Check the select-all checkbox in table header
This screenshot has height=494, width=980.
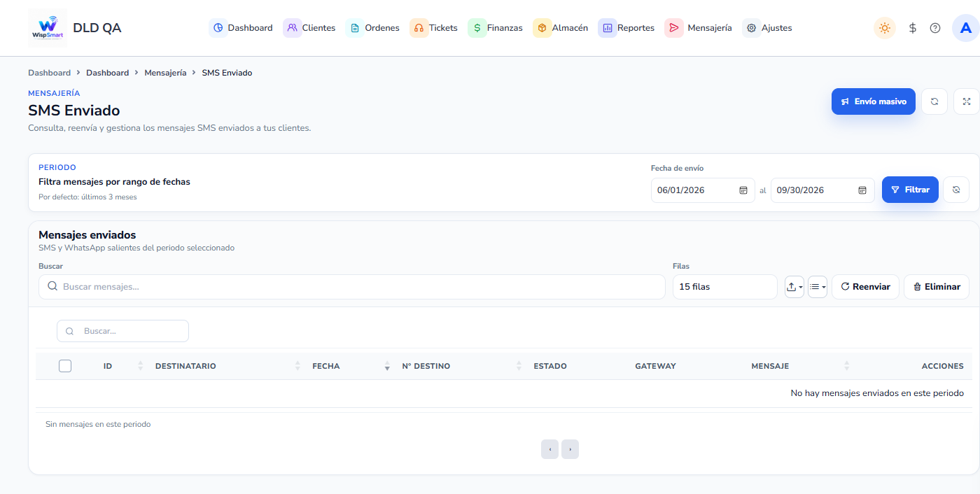(x=65, y=365)
